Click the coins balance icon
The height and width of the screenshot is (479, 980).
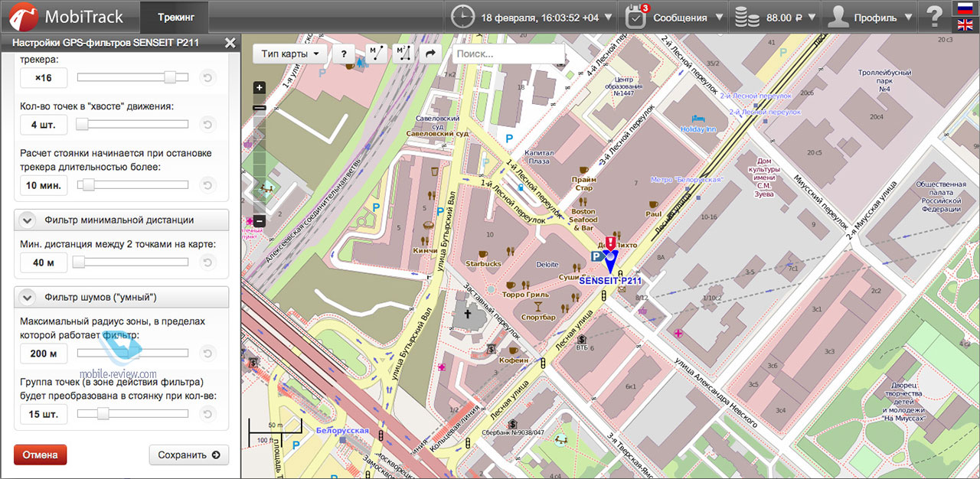[747, 17]
